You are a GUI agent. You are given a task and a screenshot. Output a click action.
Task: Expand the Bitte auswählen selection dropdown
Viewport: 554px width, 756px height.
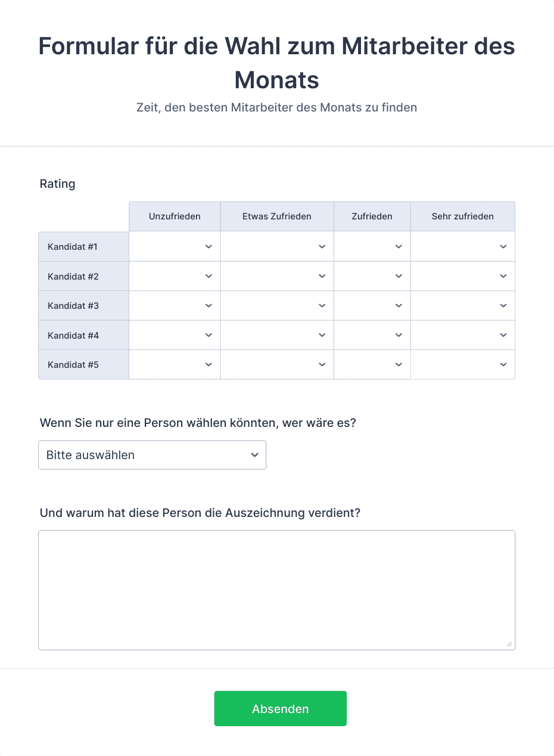pyautogui.click(x=152, y=454)
